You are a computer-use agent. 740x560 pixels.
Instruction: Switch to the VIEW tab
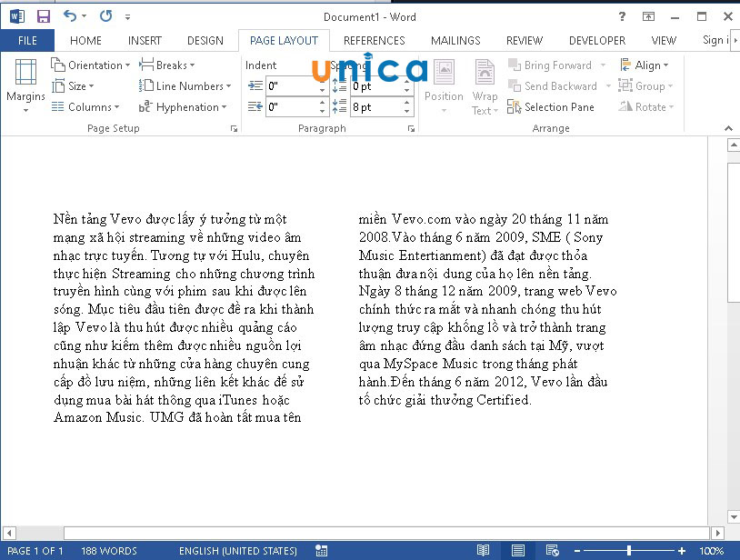tap(664, 41)
